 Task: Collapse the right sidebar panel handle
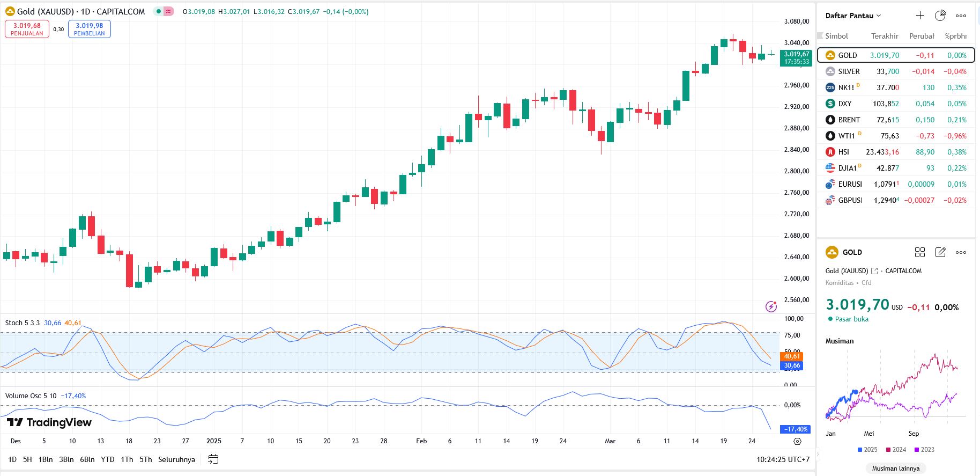(x=818, y=454)
